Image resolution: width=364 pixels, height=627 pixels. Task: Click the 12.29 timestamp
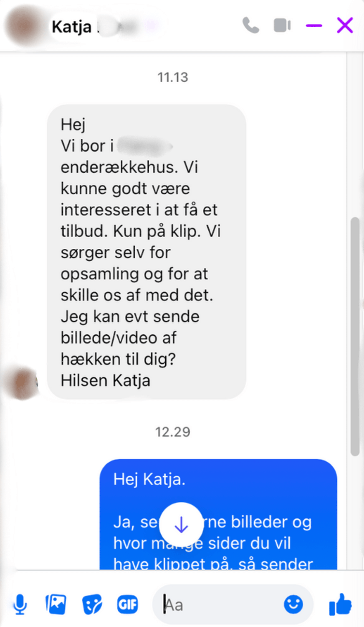[x=173, y=432]
